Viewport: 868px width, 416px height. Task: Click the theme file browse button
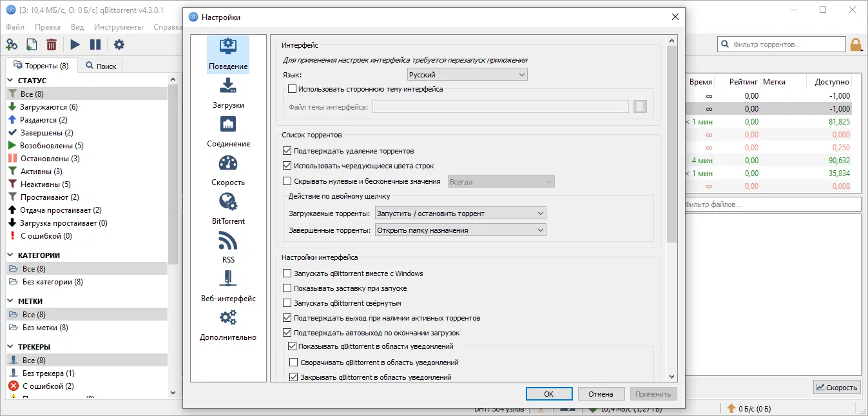[640, 106]
